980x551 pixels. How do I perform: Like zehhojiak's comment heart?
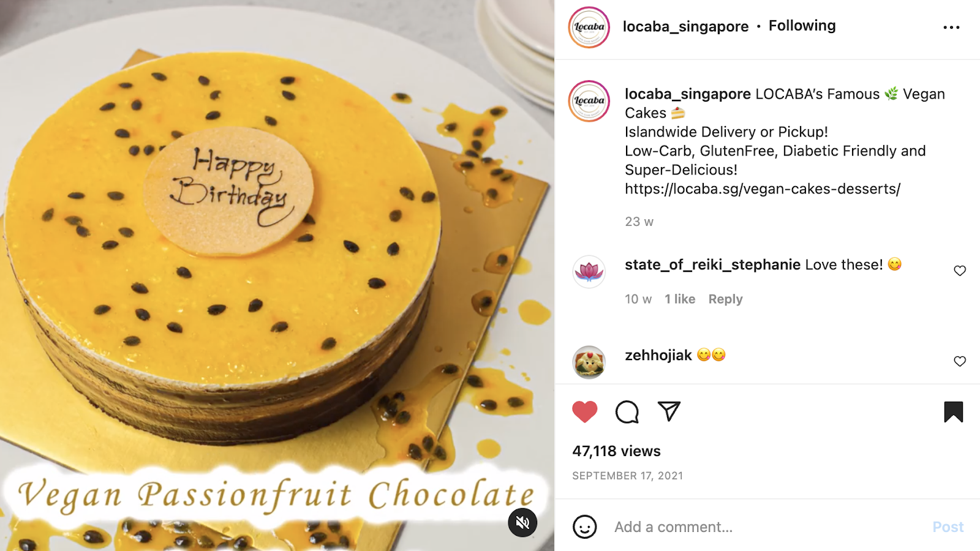coord(960,361)
